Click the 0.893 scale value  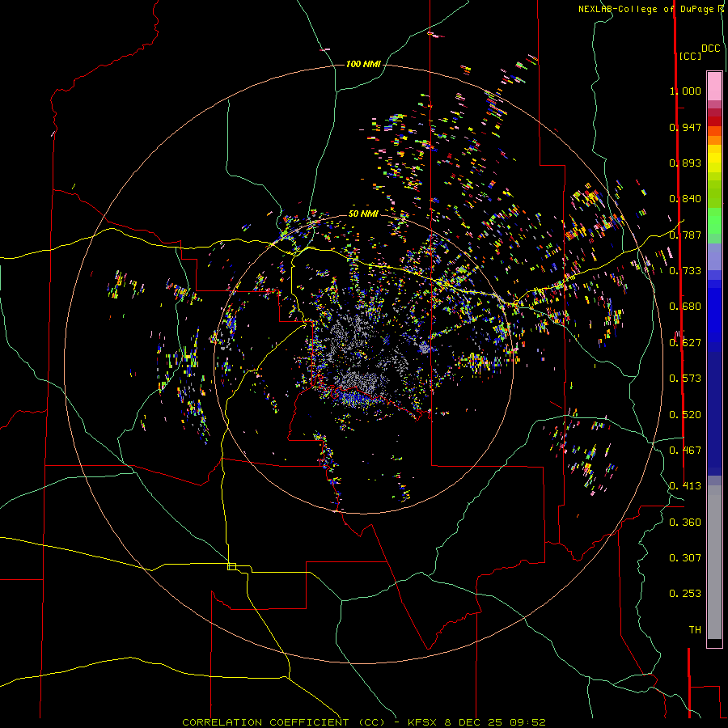[685, 163]
